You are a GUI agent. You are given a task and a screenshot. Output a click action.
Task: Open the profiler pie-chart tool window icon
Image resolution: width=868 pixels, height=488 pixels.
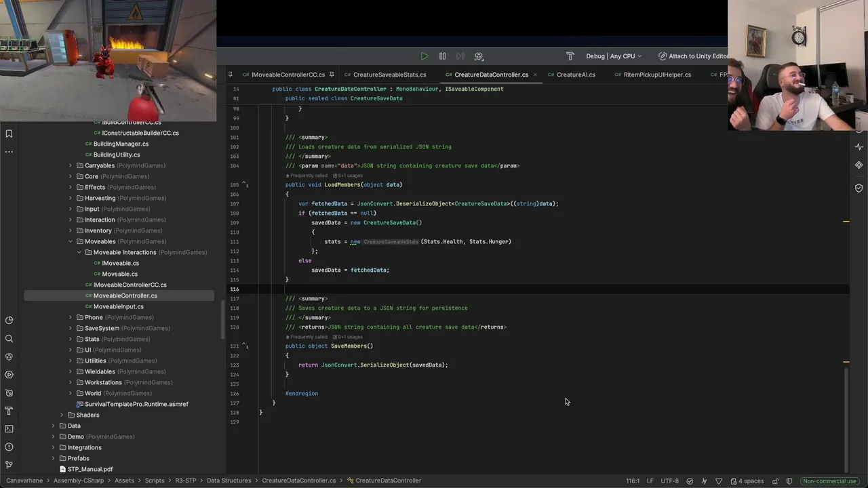point(9,321)
